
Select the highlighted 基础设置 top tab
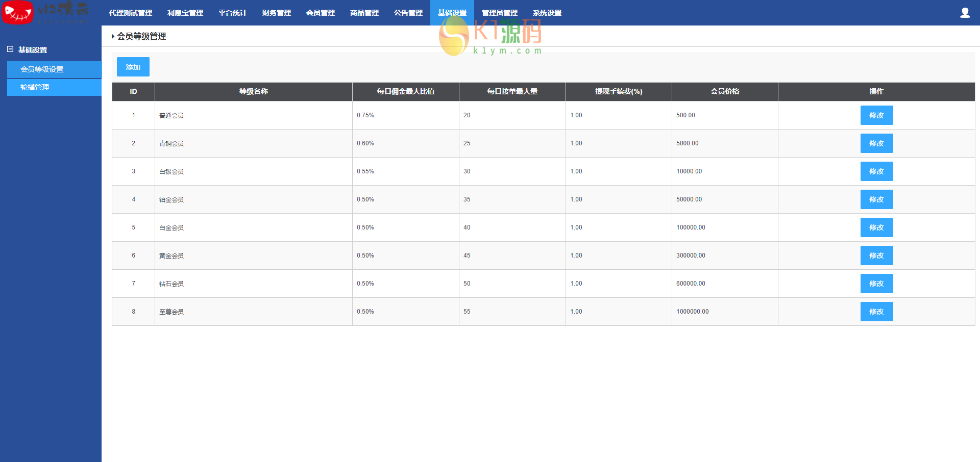tap(452, 13)
